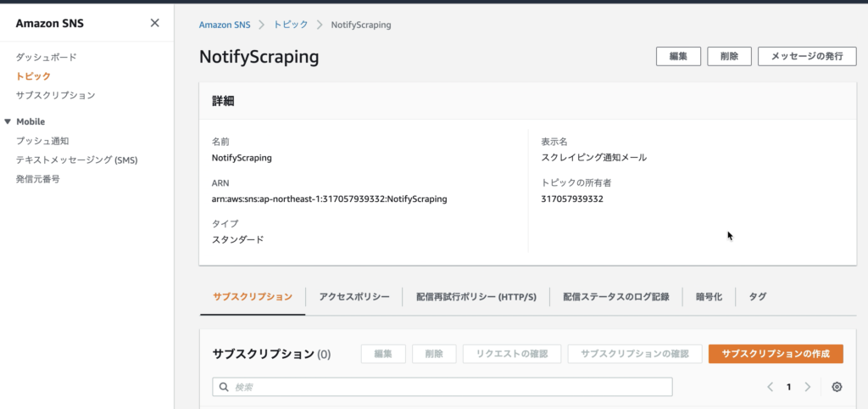Click the subscription 検索 input field
This screenshot has height=409, width=868.
[x=442, y=387]
